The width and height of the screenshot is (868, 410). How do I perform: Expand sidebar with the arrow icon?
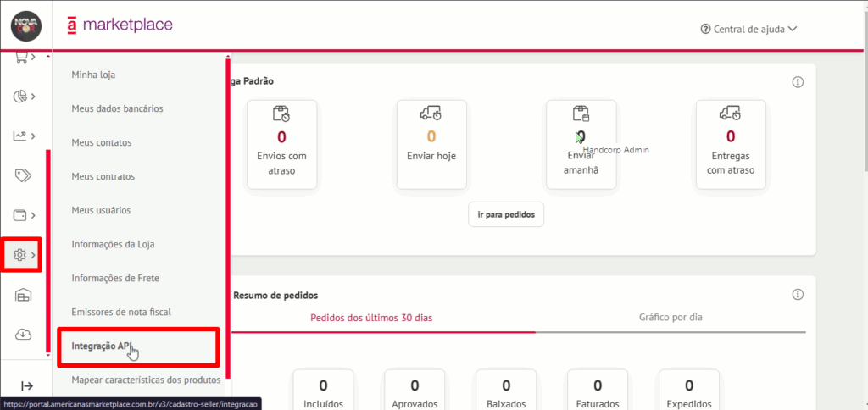click(26, 386)
